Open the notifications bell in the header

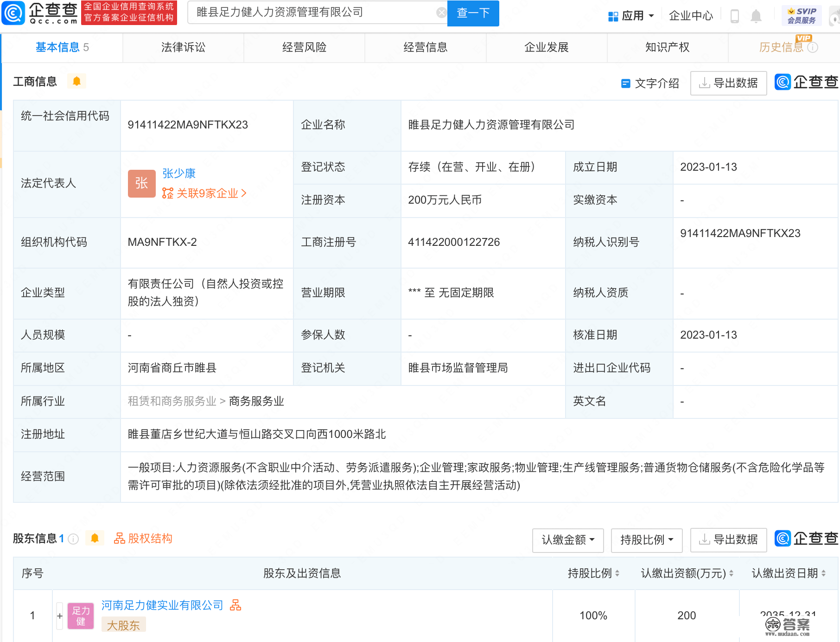coord(756,16)
